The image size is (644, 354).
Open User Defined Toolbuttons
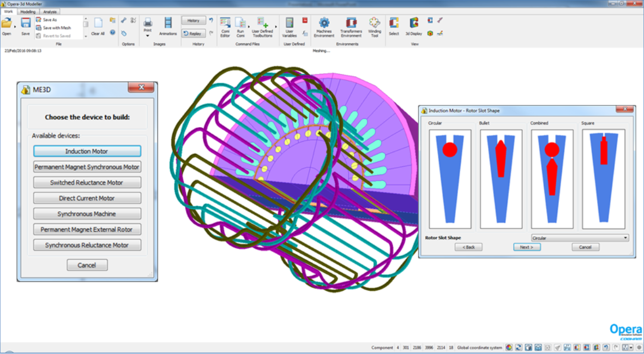(x=262, y=27)
